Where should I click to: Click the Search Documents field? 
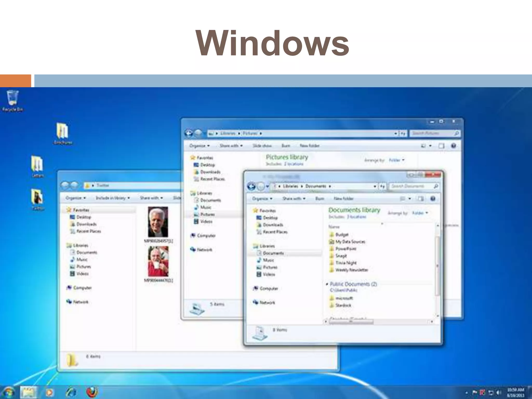414,186
